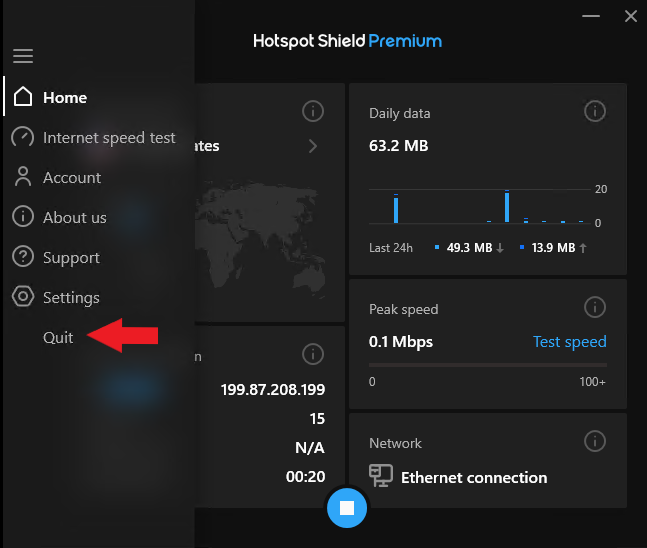
Task: Collapse the hamburger menu icon
Action: [23, 56]
